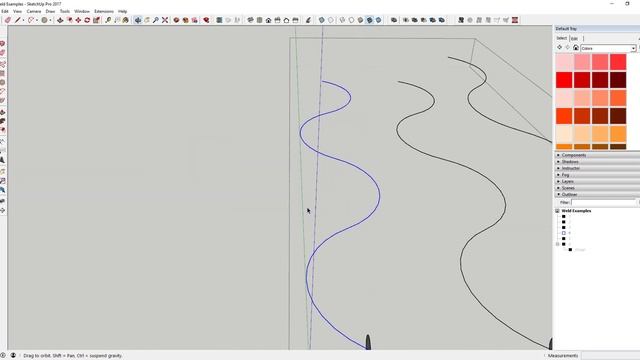Viewport: 640px width, 360px height.
Task: Expand the Fog panel
Action: click(x=598, y=175)
